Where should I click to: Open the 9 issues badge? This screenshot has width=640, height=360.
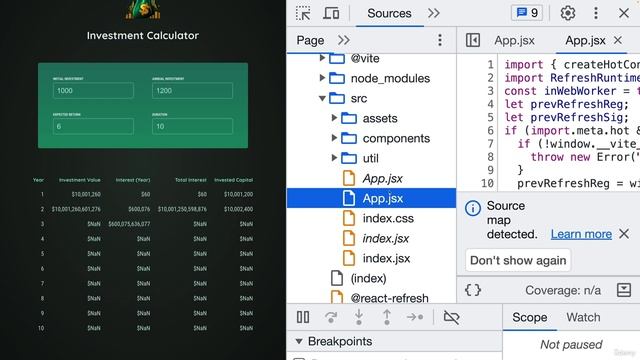pos(527,13)
